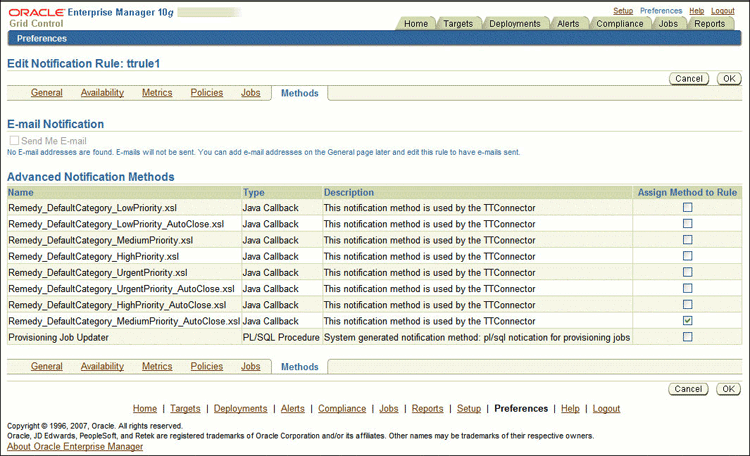Click the Logout link in header
Screen dimensions: 750x456
723,10
